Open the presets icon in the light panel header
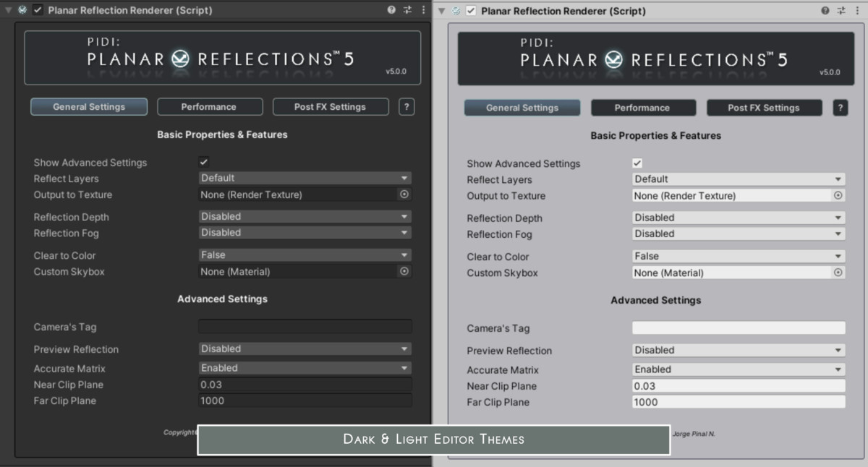868x467 pixels. tap(841, 11)
